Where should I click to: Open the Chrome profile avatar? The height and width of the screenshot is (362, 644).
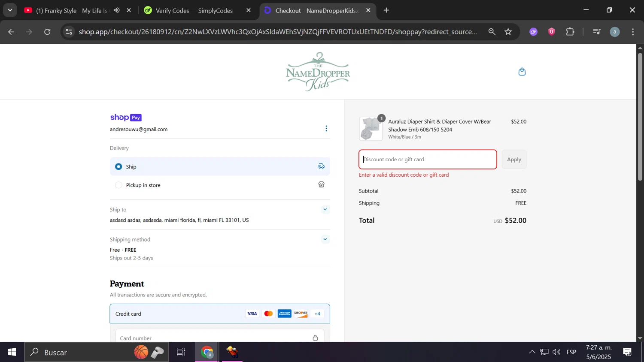(x=615, y=32)
